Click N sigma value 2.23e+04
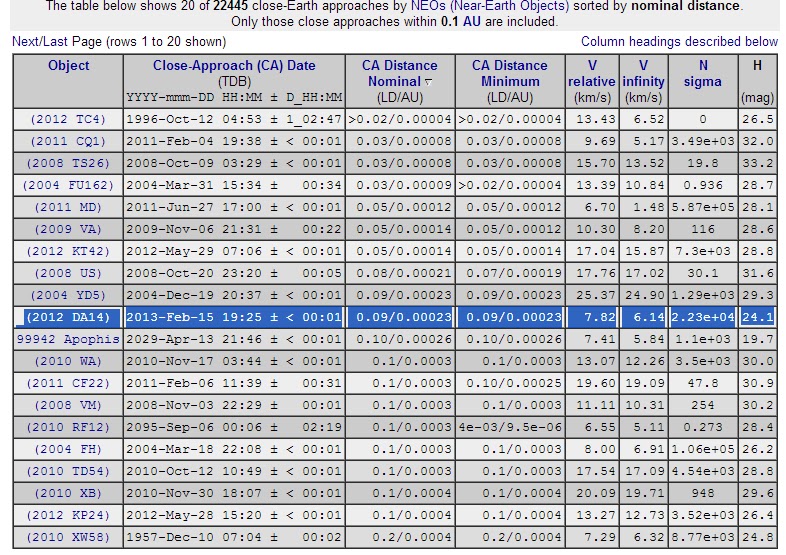This screenshot has width=786, height=555. [703, 317]
